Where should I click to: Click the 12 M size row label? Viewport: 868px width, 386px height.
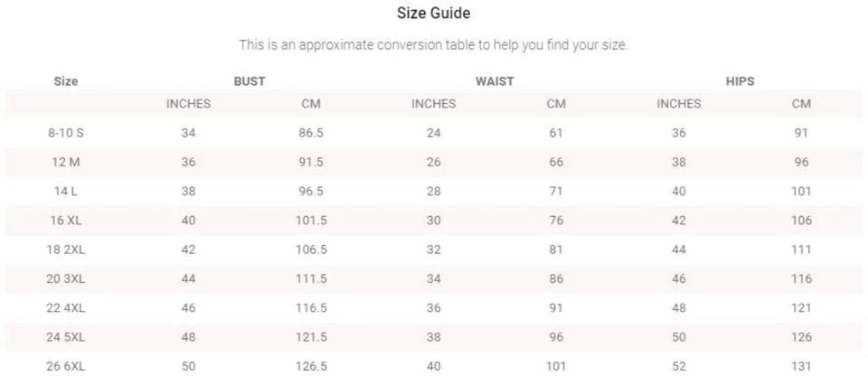point(66,163)
